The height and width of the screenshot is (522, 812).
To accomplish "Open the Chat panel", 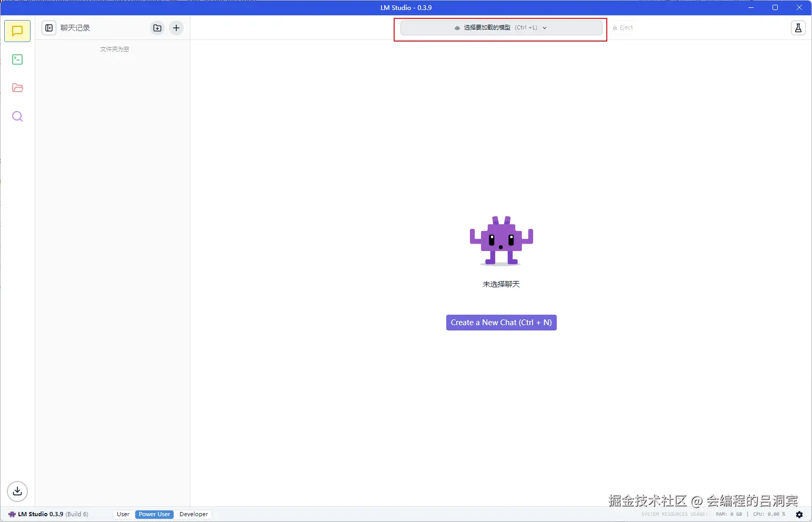I will (x=17, y=31).
